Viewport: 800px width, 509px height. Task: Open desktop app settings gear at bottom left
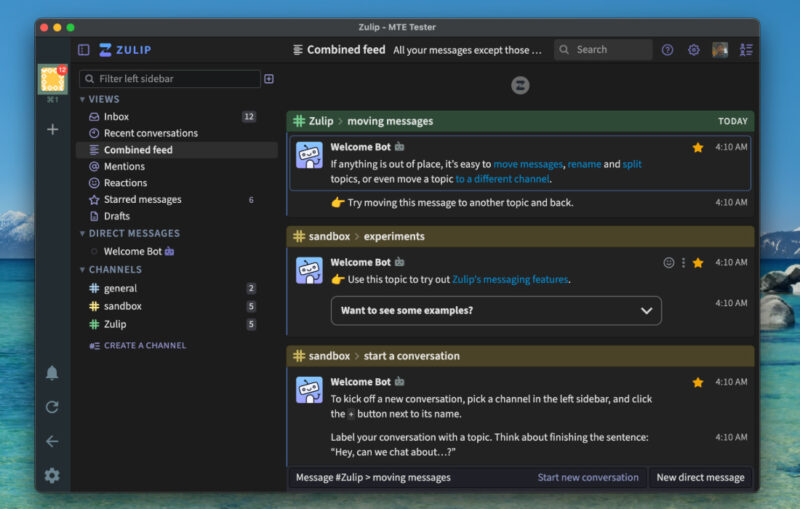click(x=52, y=476)
